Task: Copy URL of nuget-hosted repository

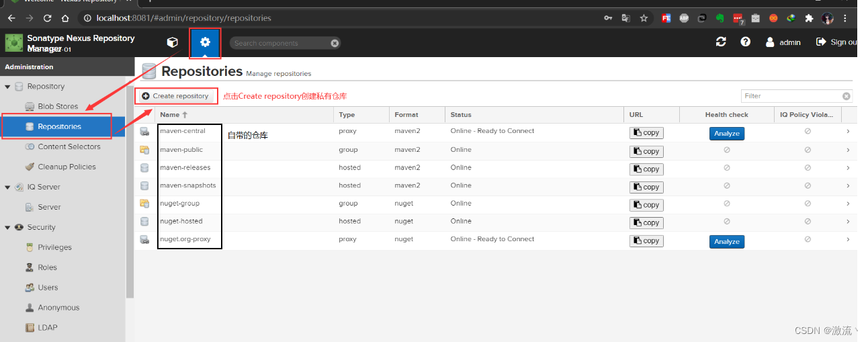Action: 646,222
